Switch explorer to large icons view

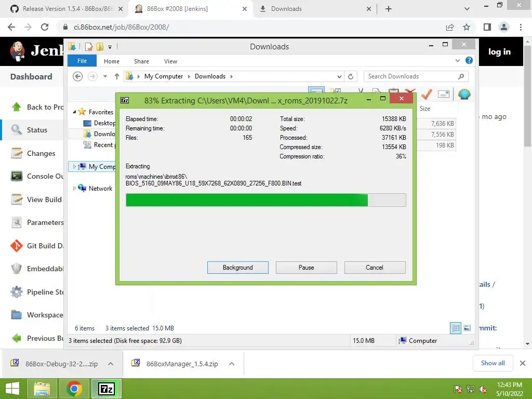click(467, 328)
